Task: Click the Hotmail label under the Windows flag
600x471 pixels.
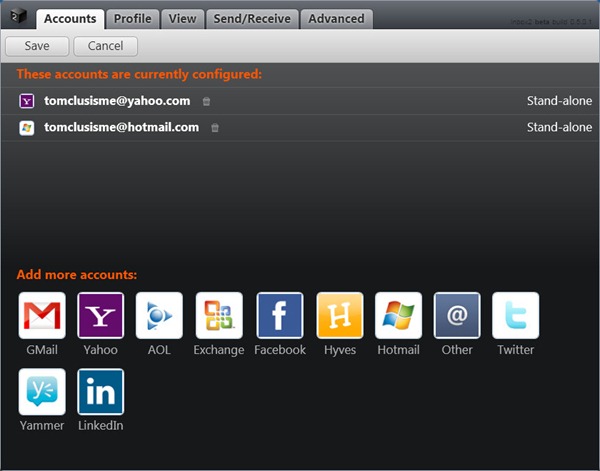Action: [398, 350]
